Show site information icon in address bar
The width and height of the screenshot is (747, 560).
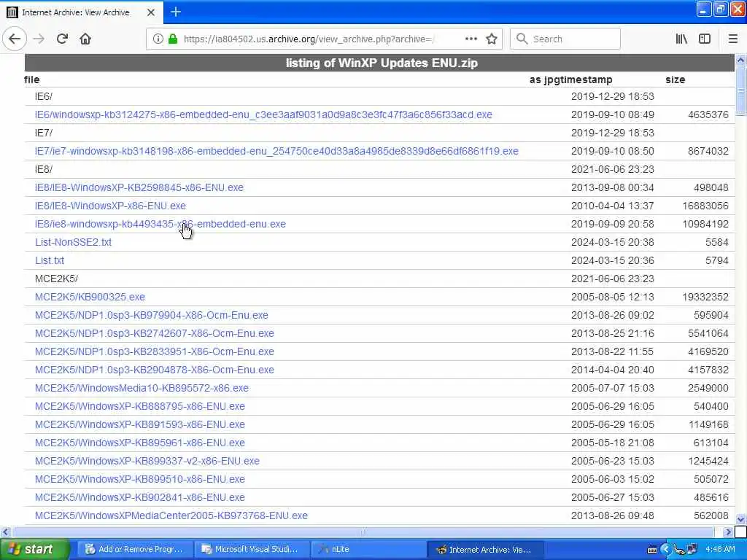point(158,39)
